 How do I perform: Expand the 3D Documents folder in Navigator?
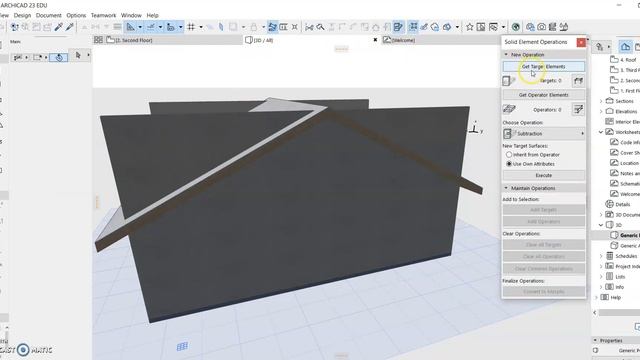(x=601, y=214)
